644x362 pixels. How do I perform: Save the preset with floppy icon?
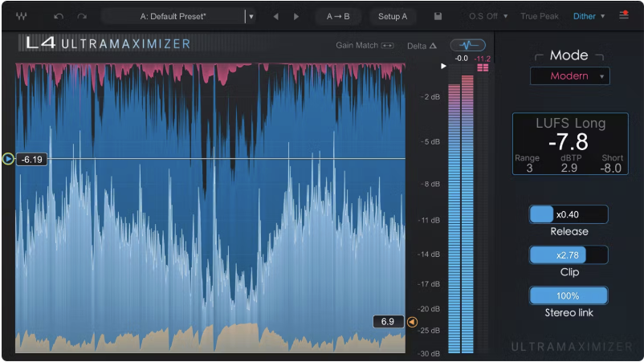click(x=438, y=16)
